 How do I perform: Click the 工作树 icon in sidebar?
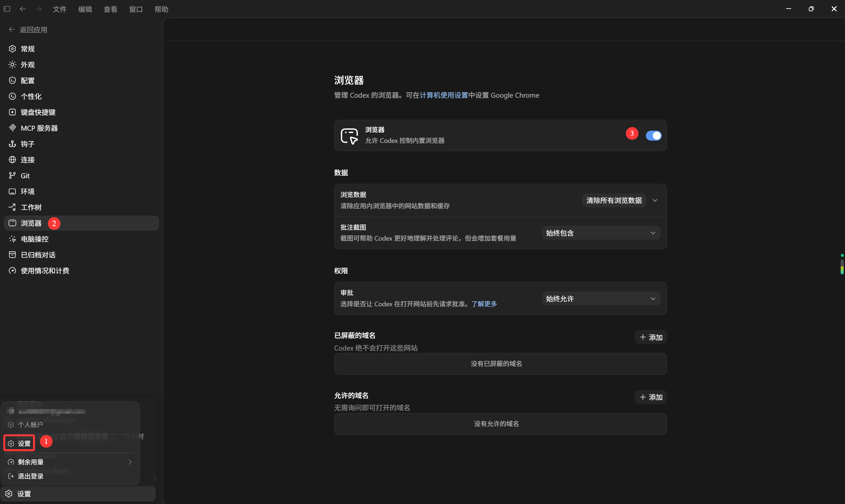(12, 207)
